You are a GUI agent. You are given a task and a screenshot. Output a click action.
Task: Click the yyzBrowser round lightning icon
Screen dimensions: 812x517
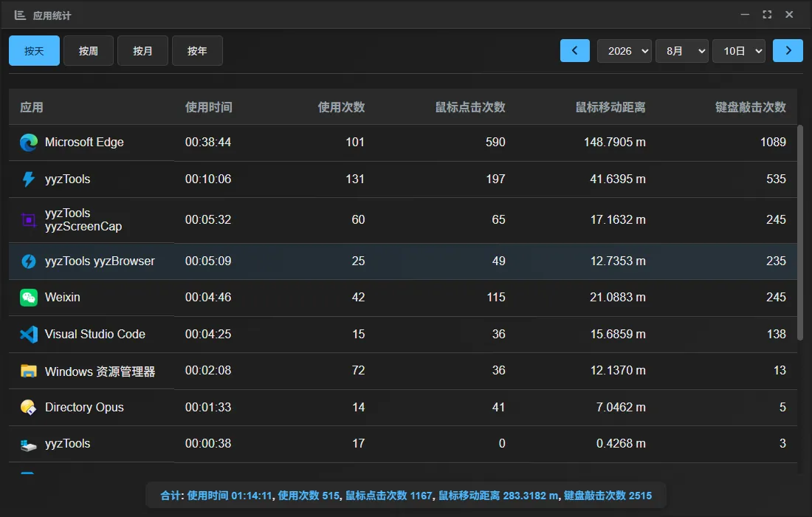click(29, 261)
